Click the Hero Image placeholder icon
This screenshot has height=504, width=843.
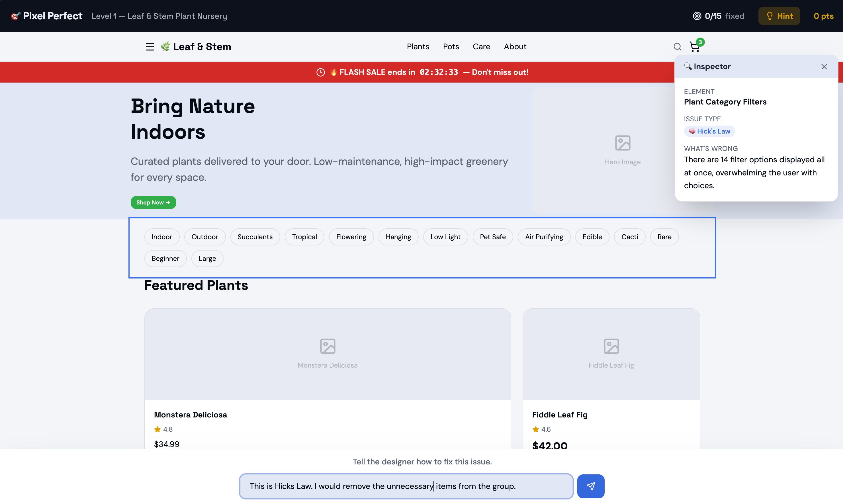(623, 143)
